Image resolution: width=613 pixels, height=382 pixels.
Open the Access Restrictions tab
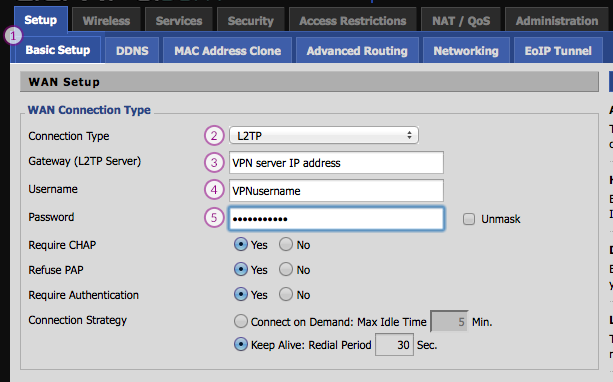coord(353,20)
